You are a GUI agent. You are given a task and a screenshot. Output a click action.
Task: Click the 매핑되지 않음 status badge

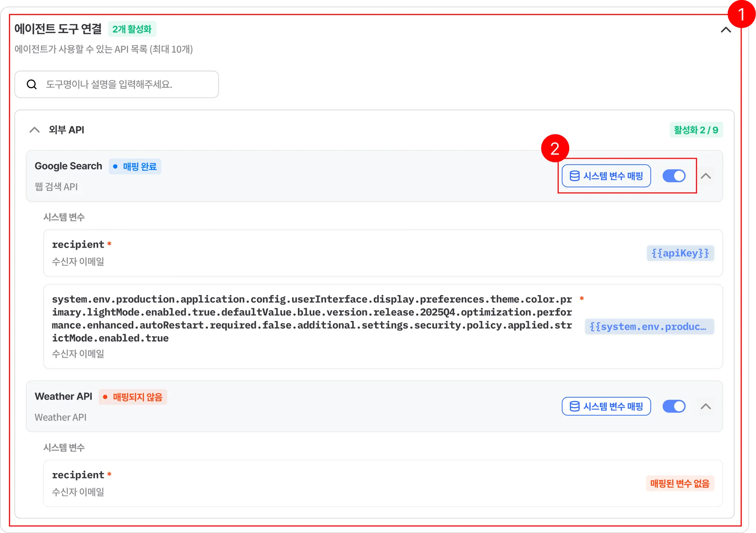(133, 397)
